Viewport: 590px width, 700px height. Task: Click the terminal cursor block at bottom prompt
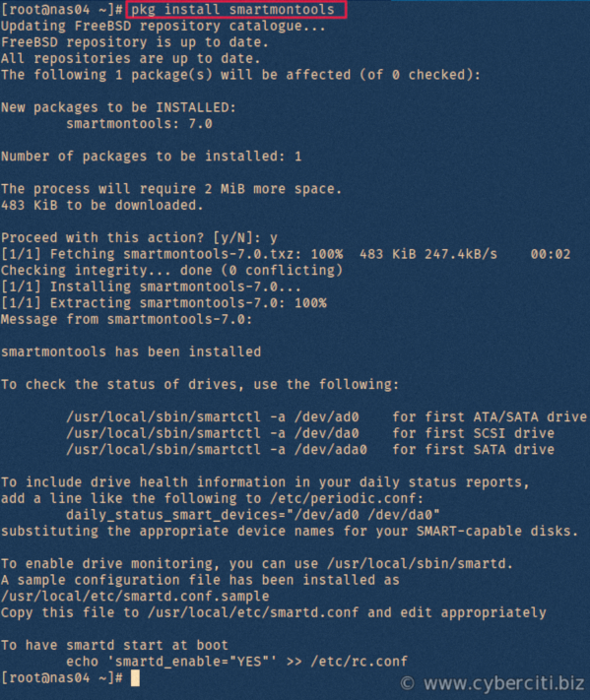pos(135,677)
